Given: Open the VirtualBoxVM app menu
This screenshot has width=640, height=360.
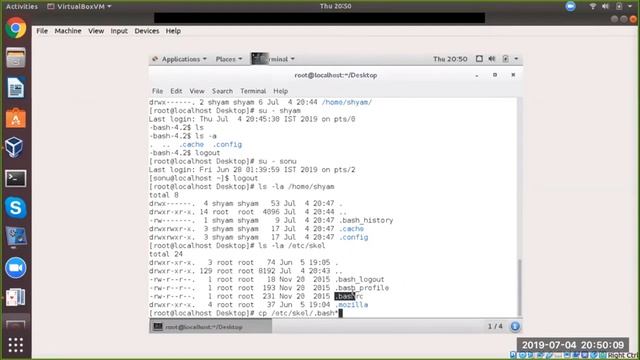Looking at the screenshot, I should [80, 7].
